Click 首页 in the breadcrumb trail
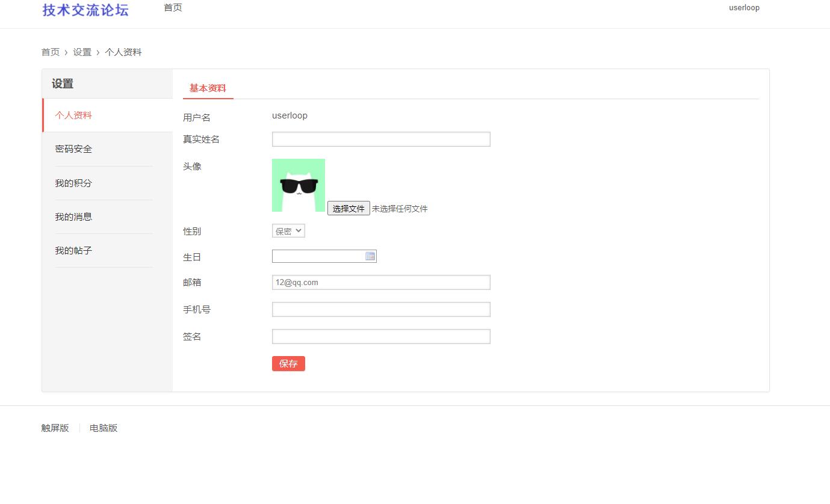 (x=51, y=52)
